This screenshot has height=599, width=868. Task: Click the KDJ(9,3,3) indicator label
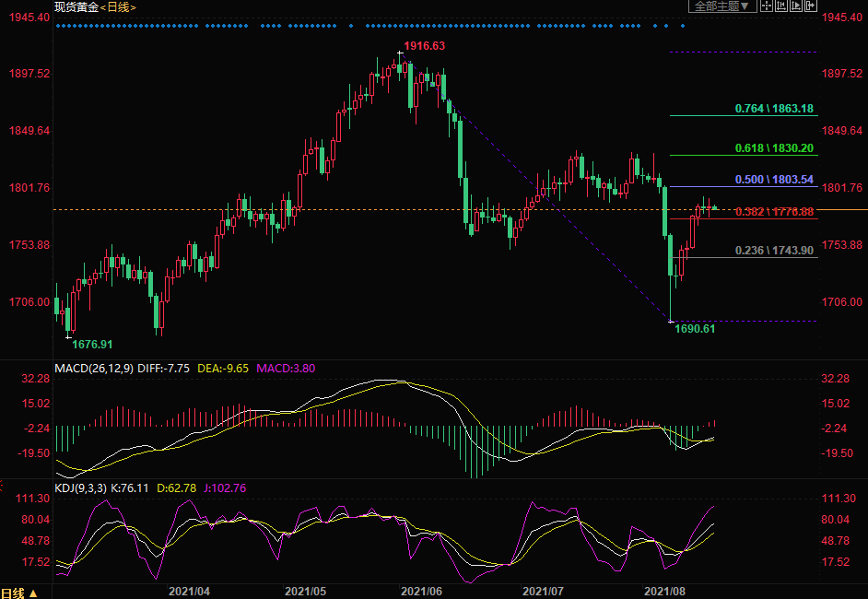click(x=80, y=487)
